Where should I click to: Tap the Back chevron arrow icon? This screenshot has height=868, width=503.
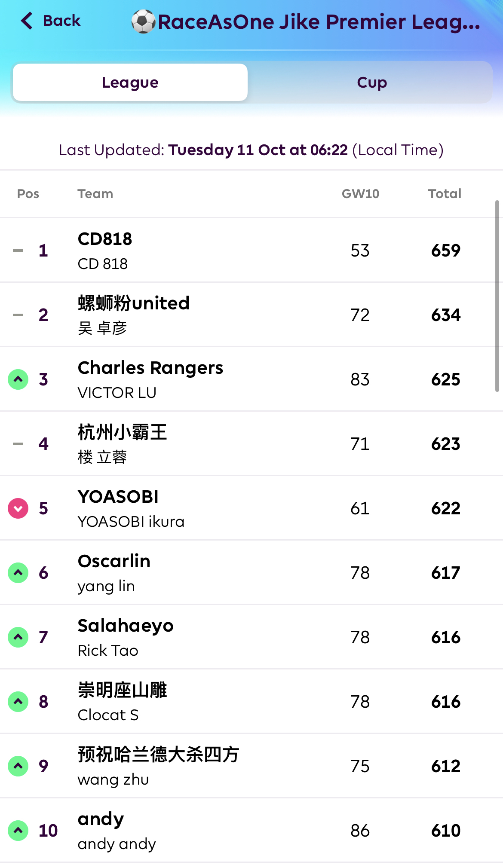tap(27, 21)
